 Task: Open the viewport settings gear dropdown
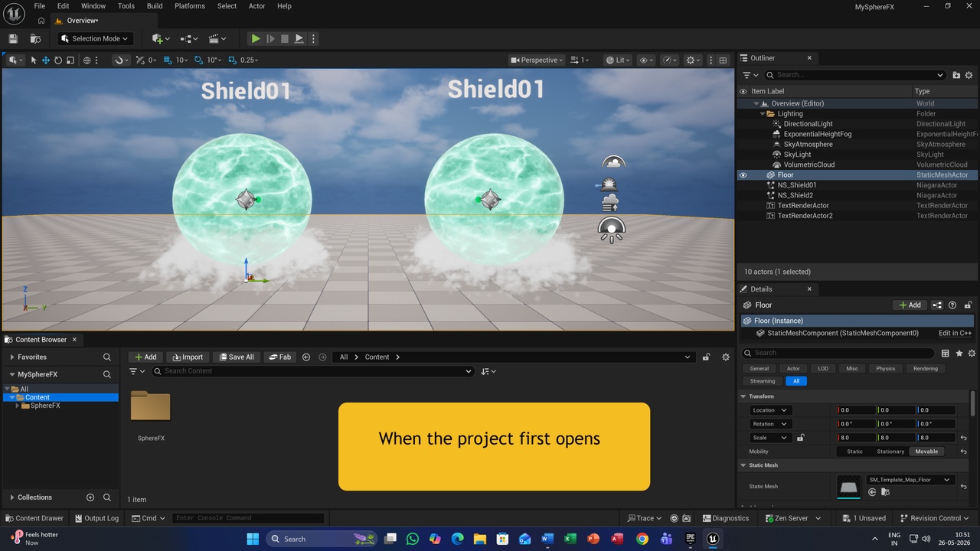point(694,60)
